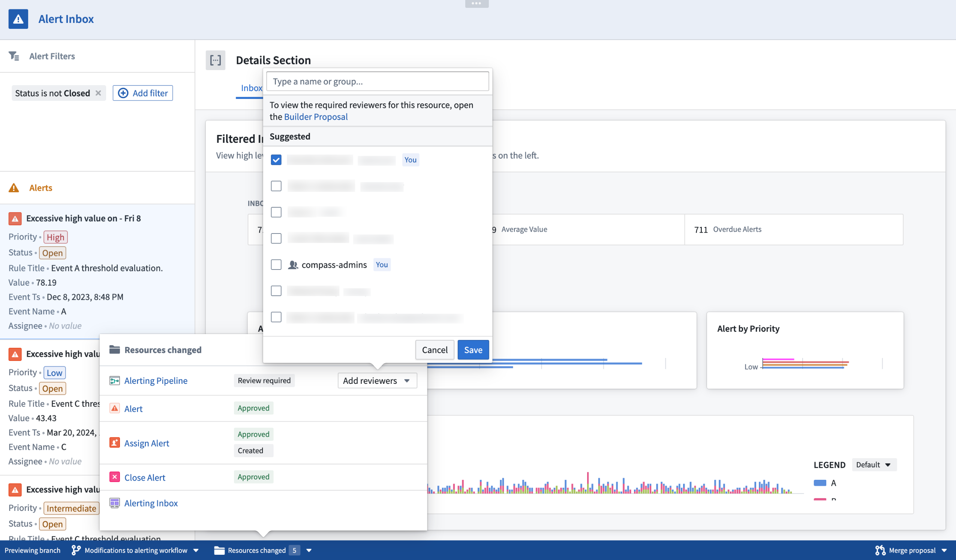
Task: Click the Details Section bracket icon
Action: [x=215, y=60]
